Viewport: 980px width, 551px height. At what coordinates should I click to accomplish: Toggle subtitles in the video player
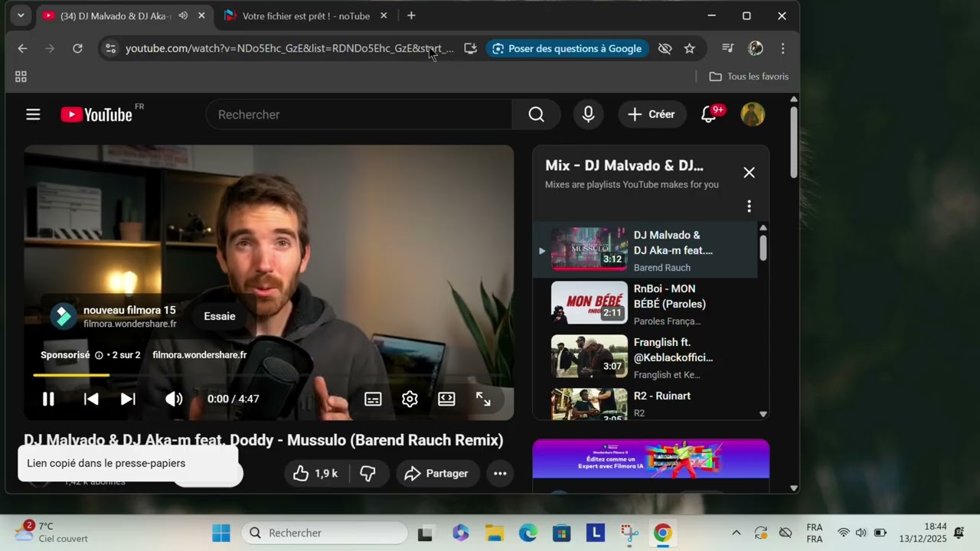tap(373, 399)
